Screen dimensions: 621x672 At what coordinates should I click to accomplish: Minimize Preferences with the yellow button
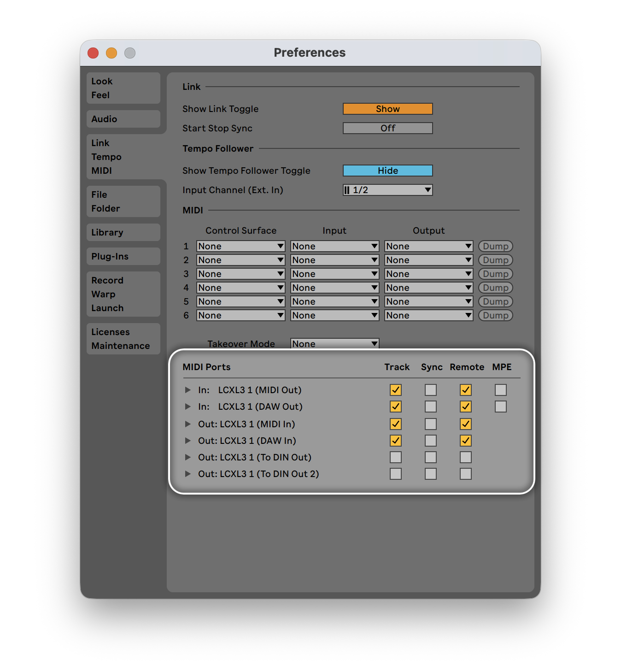point(111,53)
